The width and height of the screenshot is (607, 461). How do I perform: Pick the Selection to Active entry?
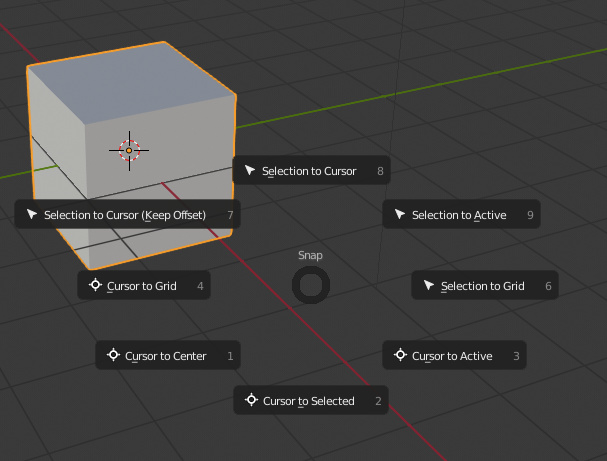(x=461, y=214)
